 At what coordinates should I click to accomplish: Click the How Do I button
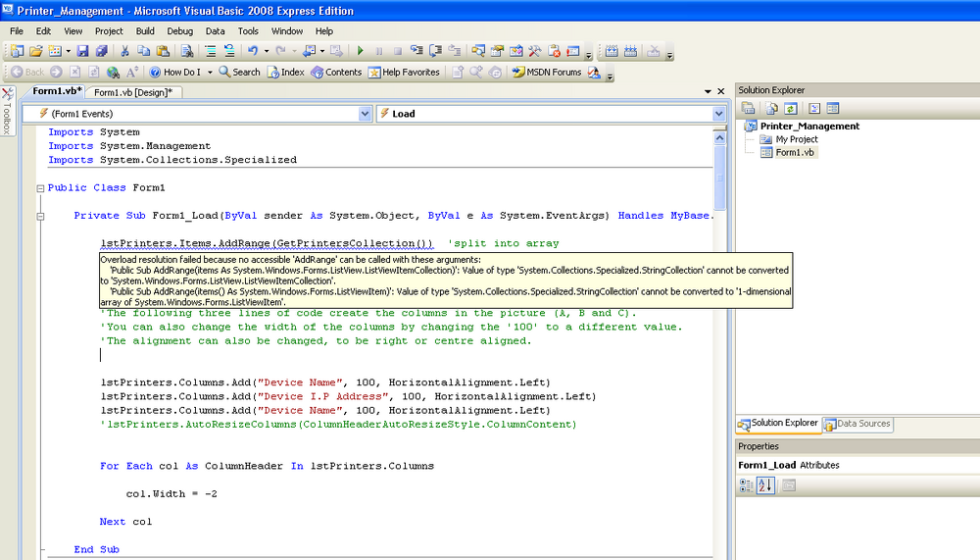(175, 72)
